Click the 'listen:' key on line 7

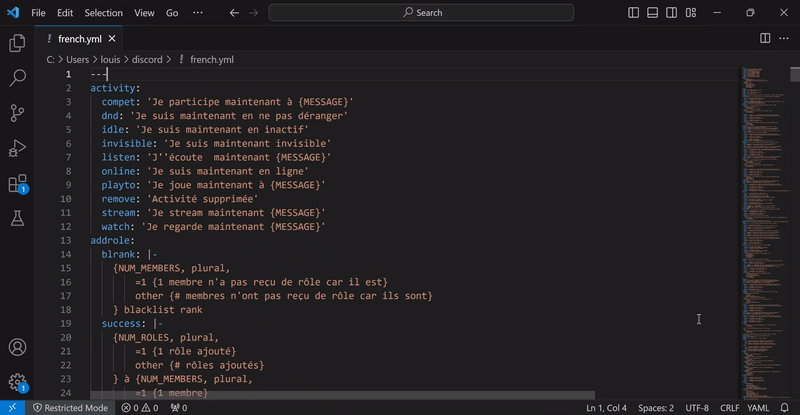click(121, 157)
